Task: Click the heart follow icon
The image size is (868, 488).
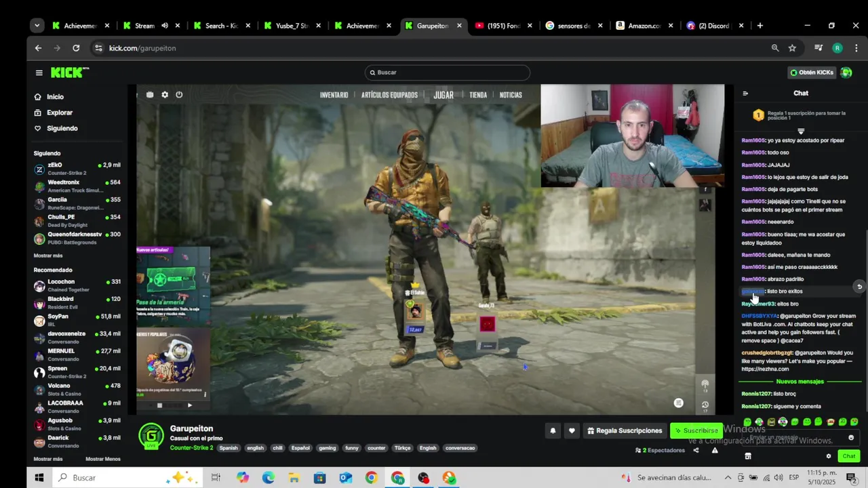Action: [572, 430]
